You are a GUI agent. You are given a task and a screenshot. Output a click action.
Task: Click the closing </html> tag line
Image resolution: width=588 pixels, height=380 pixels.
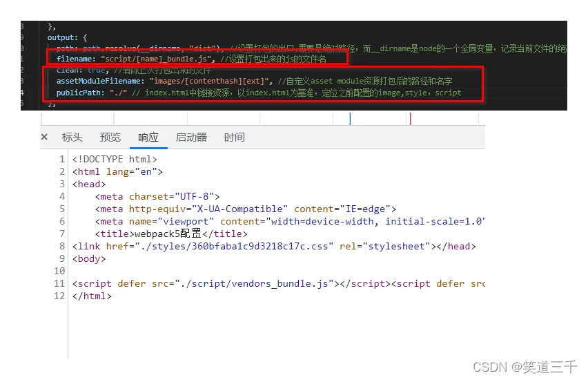coord(92,296)
